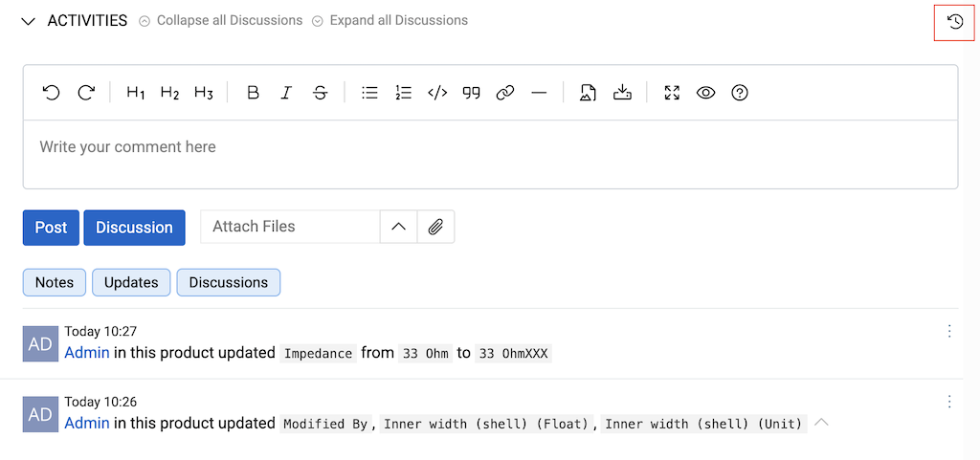Open the activity history clock icon
This screenshot has width=980, height=460.
(x=954, y=22)
